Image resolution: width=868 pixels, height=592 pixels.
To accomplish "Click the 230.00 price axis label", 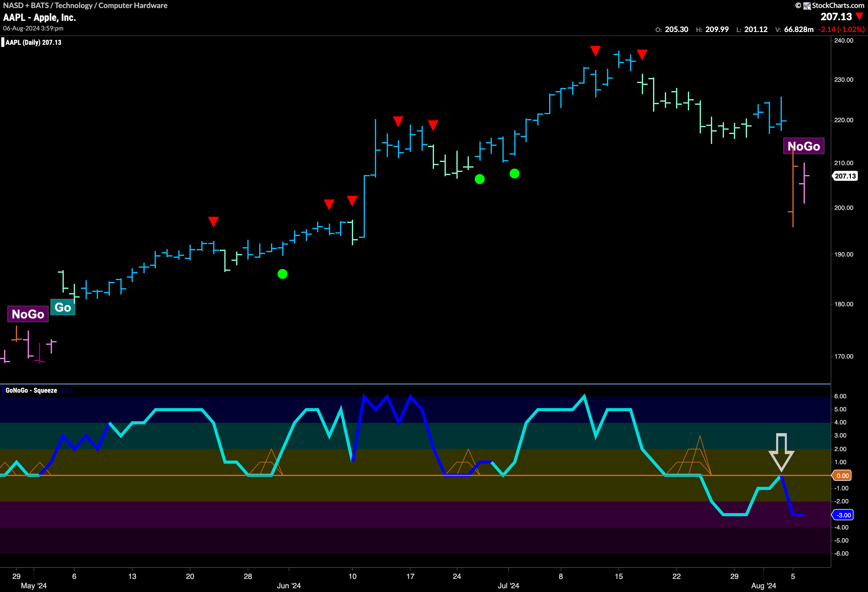I will point(844,80).
